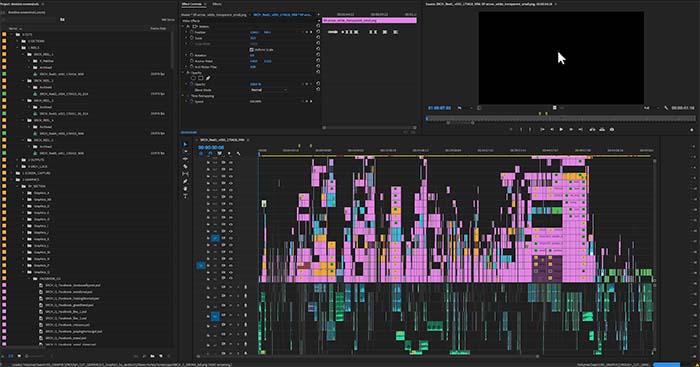The image size is (700, 367).
Task: Click the Insert button in the source monitor
Action: (x=592, y=129)
